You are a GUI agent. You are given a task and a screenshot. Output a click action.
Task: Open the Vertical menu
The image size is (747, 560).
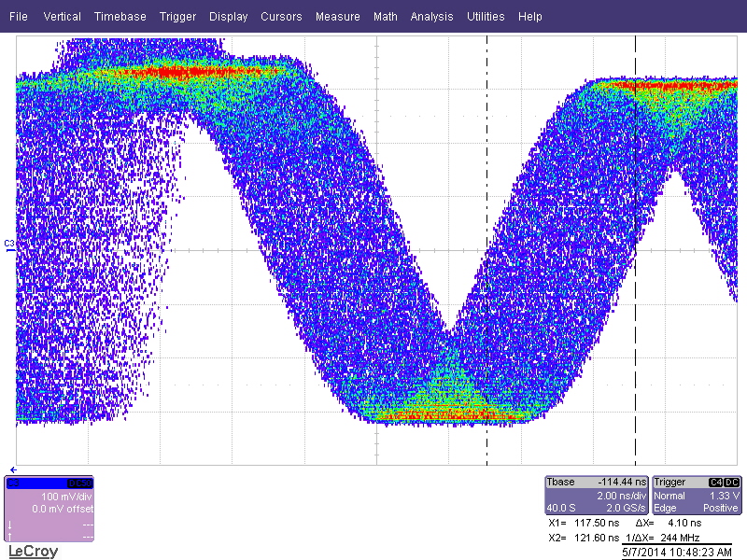pyautogui.click(x=62, y=17)
